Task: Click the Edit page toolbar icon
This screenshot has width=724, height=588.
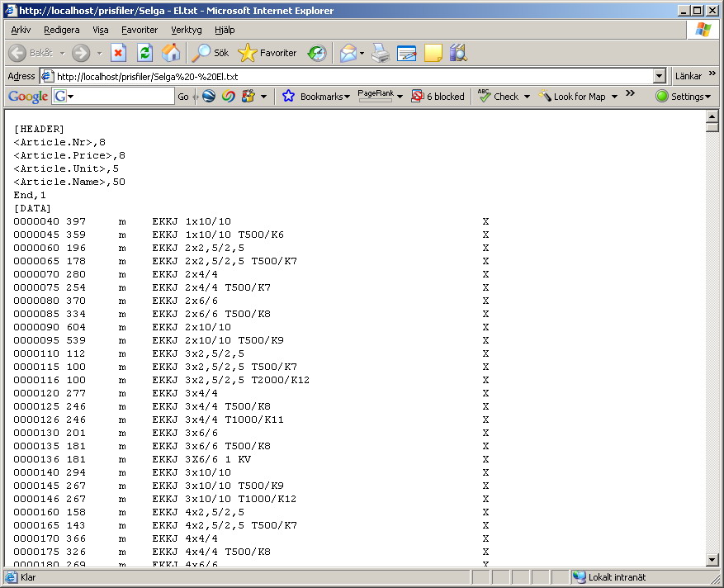Action: pos(406,53)
